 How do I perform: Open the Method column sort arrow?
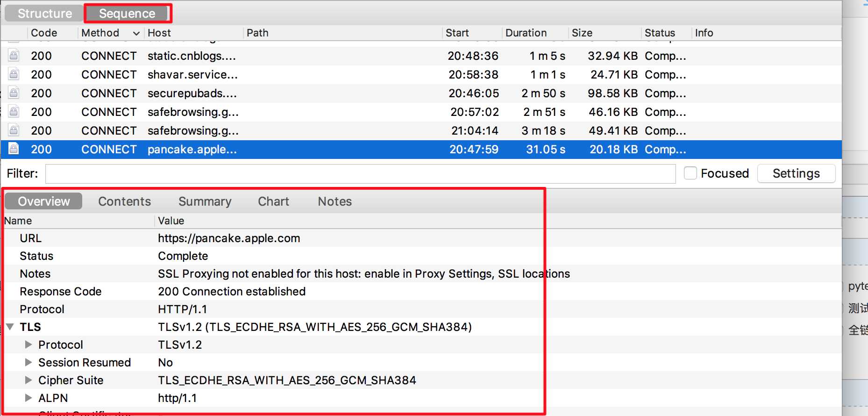pyautogui.click(x=136, y=33)
